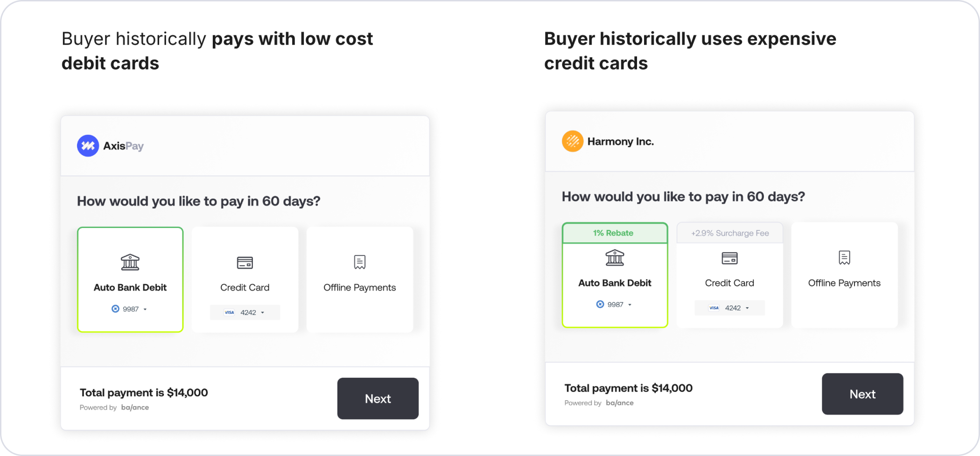Click the card icon under Surcharge Fee
The height and width of the screenshot is (456, 980).
[729, 258]
